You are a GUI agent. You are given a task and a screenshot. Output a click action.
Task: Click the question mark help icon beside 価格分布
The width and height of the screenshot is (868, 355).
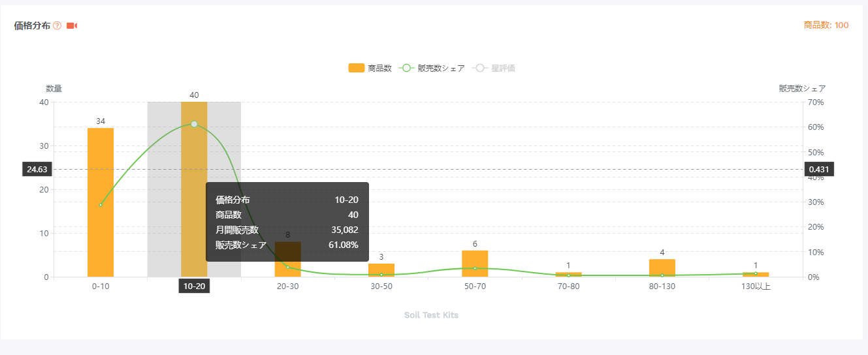click(x=57, y=25)
